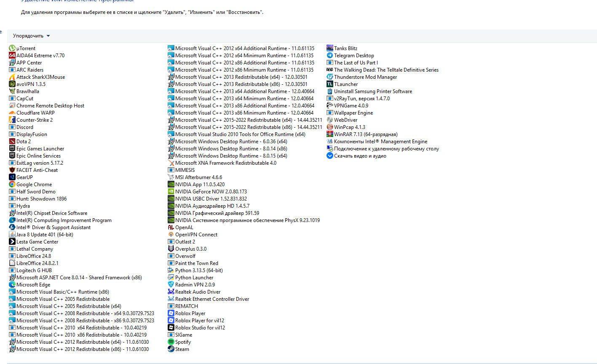
Task: Select the Outlast 2 entry
Action: [182, 242]
